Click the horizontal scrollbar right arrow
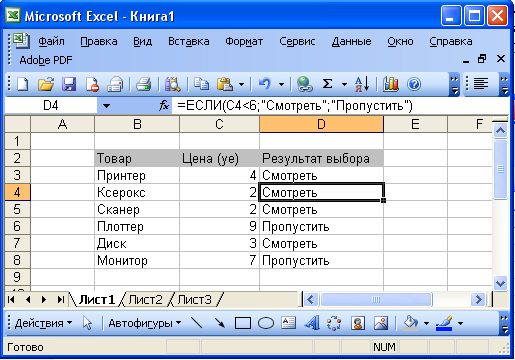This screenshot has width=515, height=360. click(479, 299)
